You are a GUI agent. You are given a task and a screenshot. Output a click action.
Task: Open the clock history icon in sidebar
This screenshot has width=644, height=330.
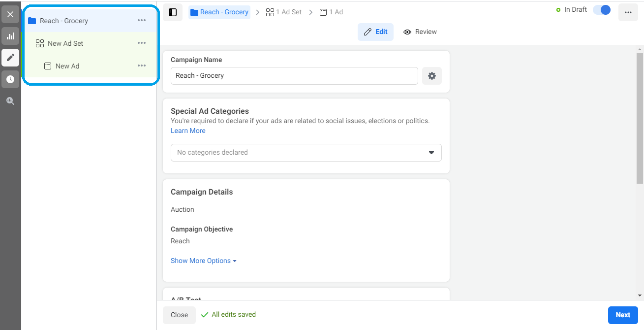(x=10, y=79)
